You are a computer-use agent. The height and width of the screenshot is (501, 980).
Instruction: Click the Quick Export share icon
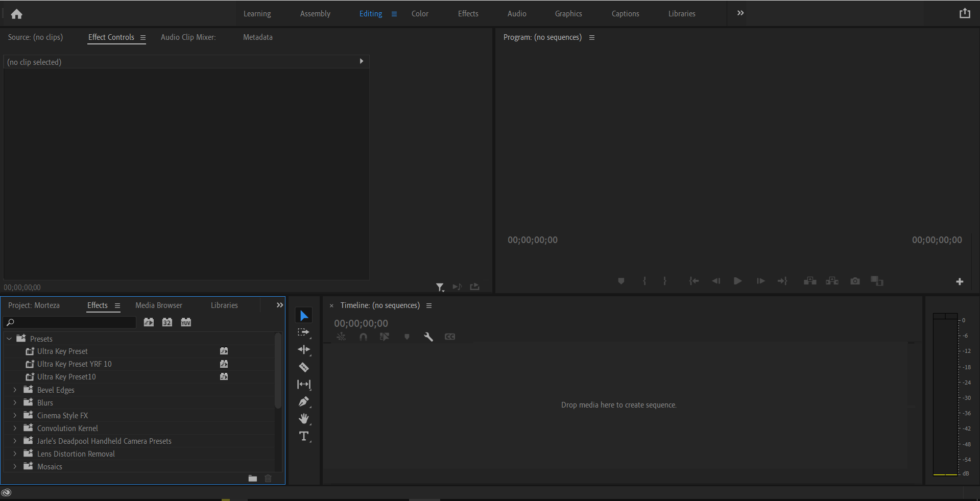click(x=965, y=14)
